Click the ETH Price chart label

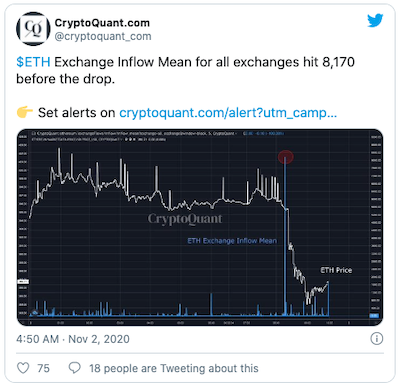click(x=336, y=270)
